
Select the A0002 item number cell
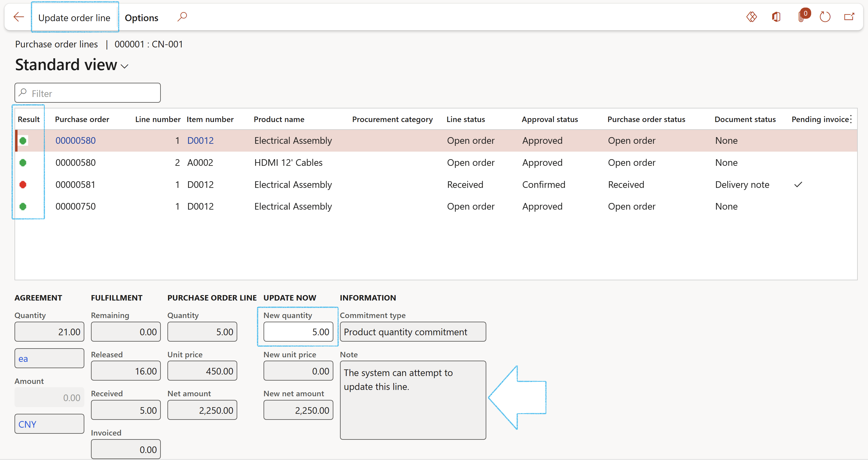pyautogui.click(x=200, y=163)
